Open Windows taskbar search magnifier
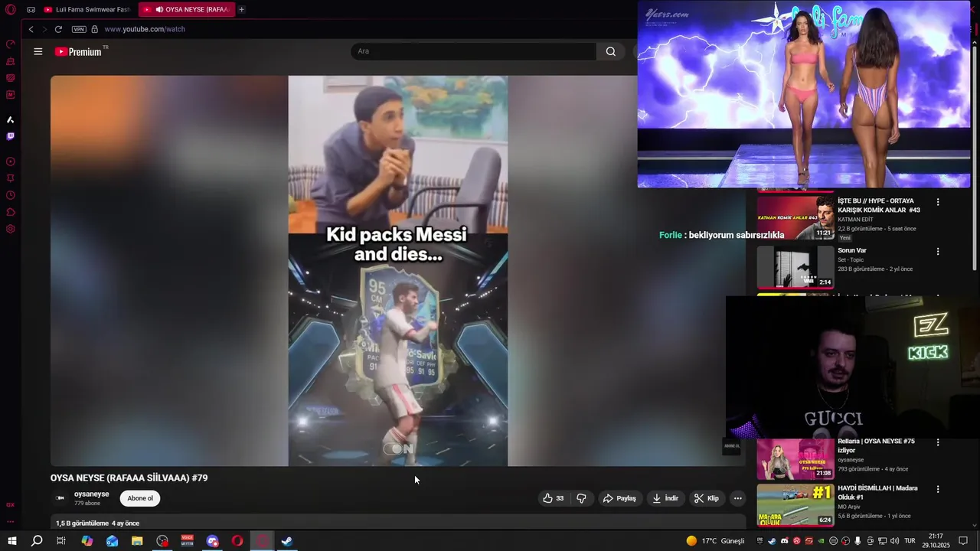Image resolution: width=980 pixels, height=551 pixels. pyautogui.click(x=37, y=541)
